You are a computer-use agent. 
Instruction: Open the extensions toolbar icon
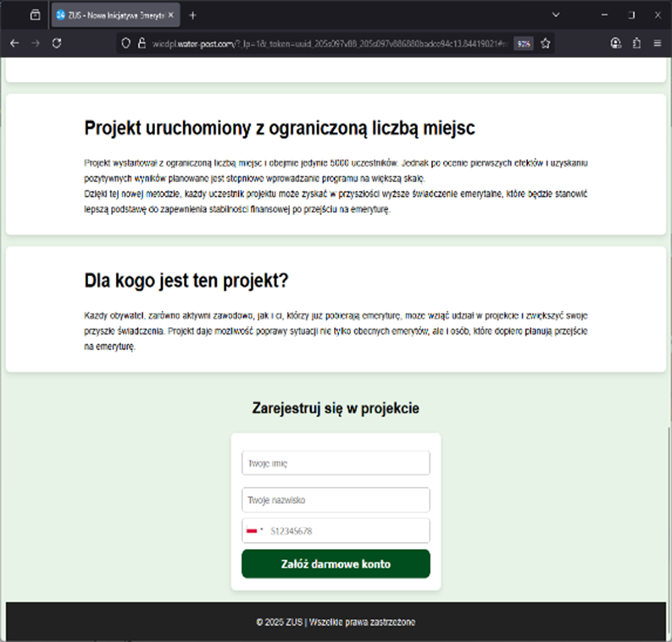pyautogui.click(x=636, y=43)
